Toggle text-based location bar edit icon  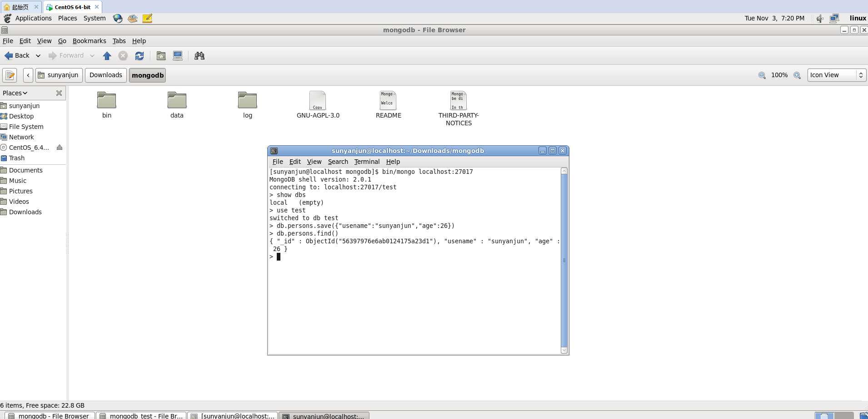click(10, 75)
